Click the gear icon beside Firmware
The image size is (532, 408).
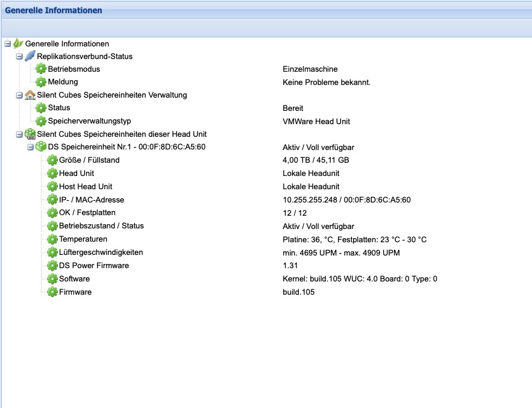[52, 292]
